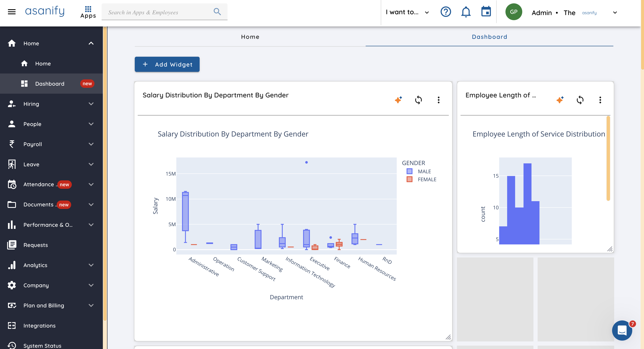The height and width of the screenshot is (349, 644).
Task: Expand the Admin account dropdown arrow
Action: pos(615,13)
